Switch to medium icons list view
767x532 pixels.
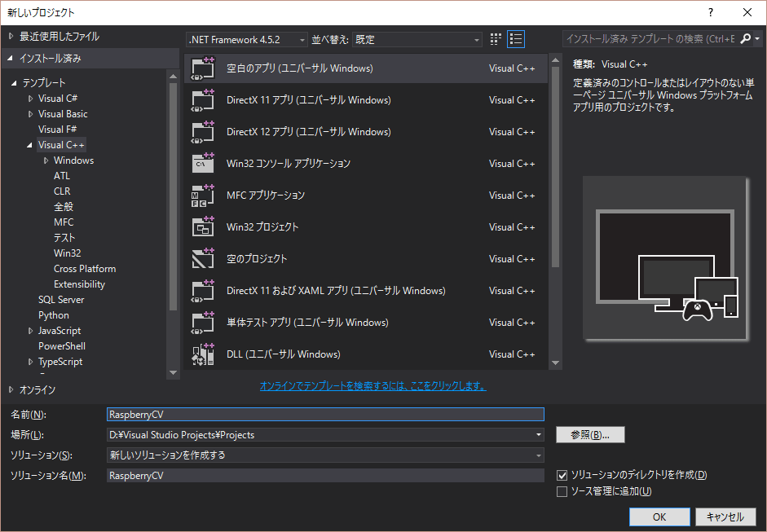point(516,39)
